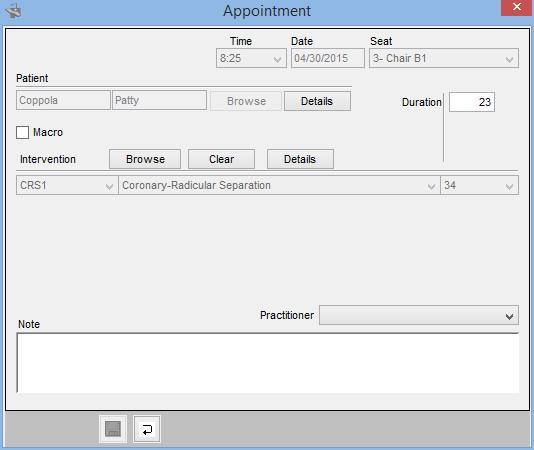
Task: Click inside the Note text area
Action: pyautogui.click(x=268, y=363)
